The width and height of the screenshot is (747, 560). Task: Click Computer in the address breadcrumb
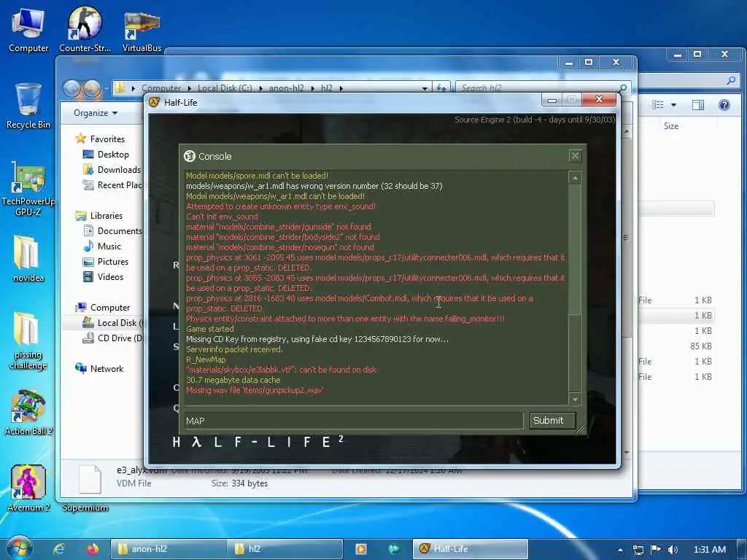[161, 88]
